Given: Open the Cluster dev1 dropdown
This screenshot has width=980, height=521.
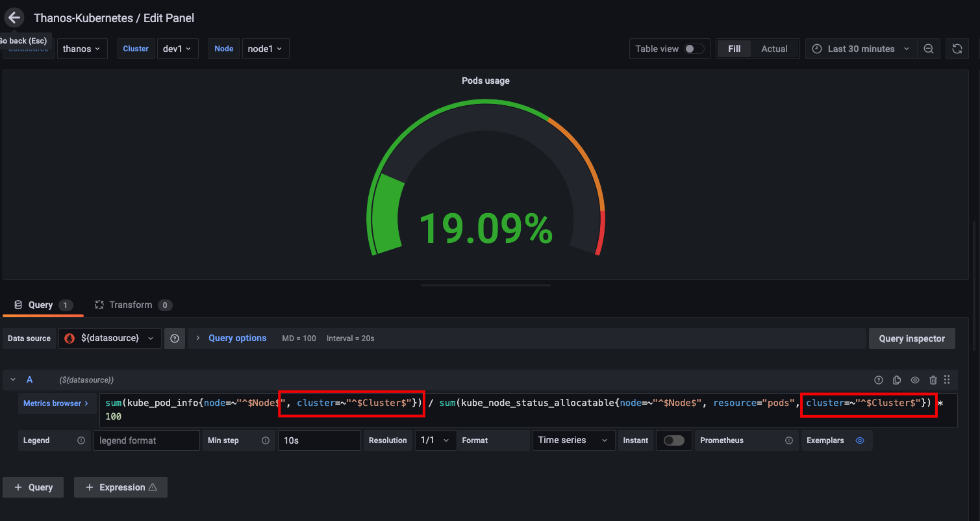Looking at the screenshot, I should coord(178,49).
